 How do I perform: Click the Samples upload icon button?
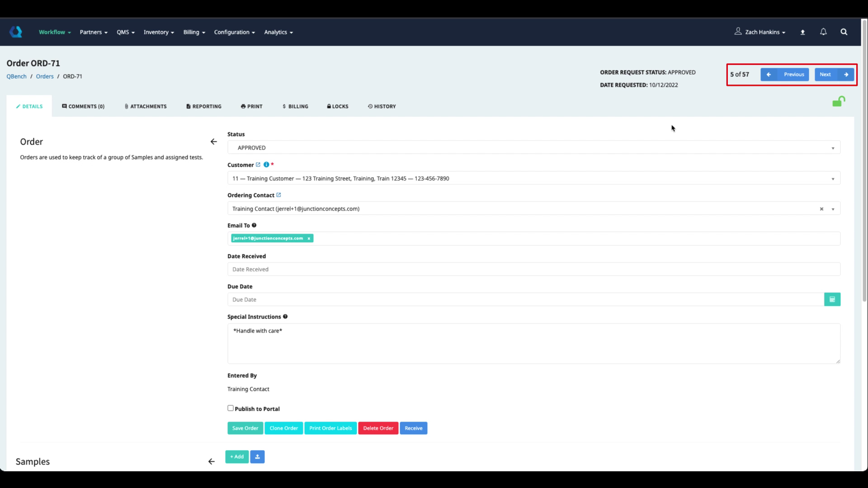click(257, 457)
